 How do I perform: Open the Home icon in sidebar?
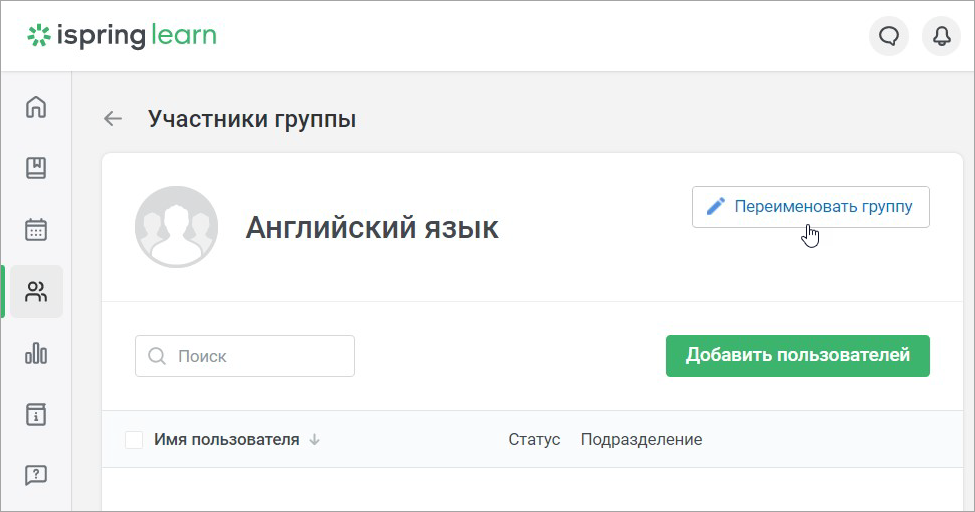click(x=36, y=107)
